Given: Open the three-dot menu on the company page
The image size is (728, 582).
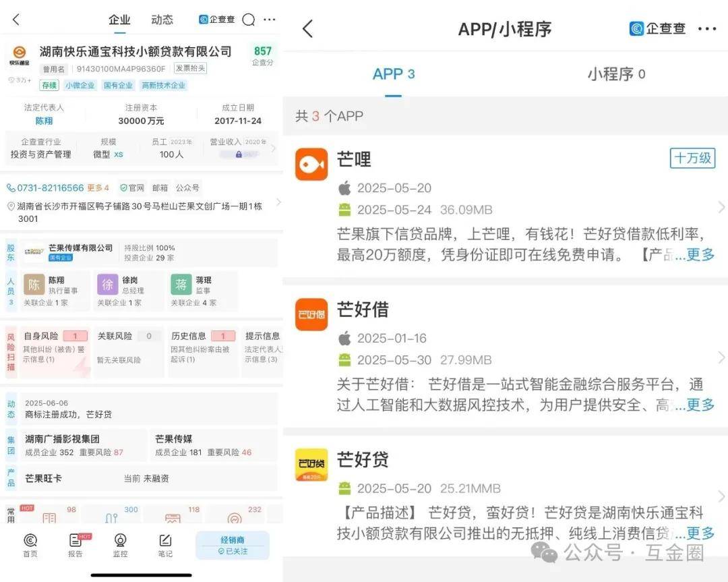Looking at the screenshot, I should [269, 20].
